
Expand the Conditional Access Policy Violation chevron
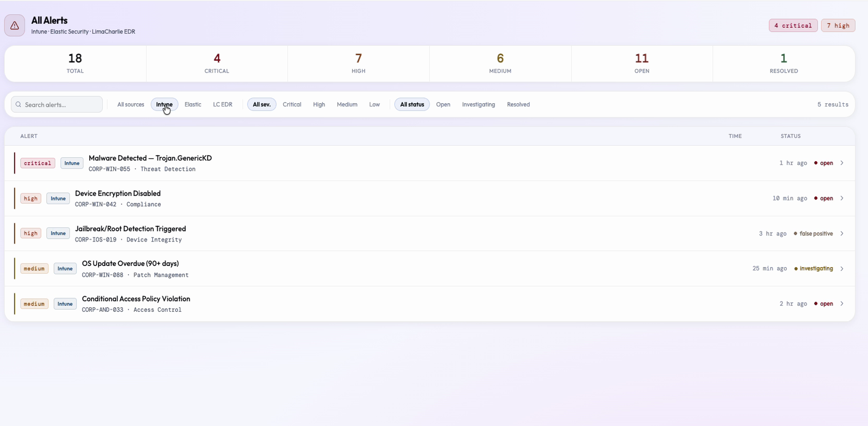click(842, 303)
